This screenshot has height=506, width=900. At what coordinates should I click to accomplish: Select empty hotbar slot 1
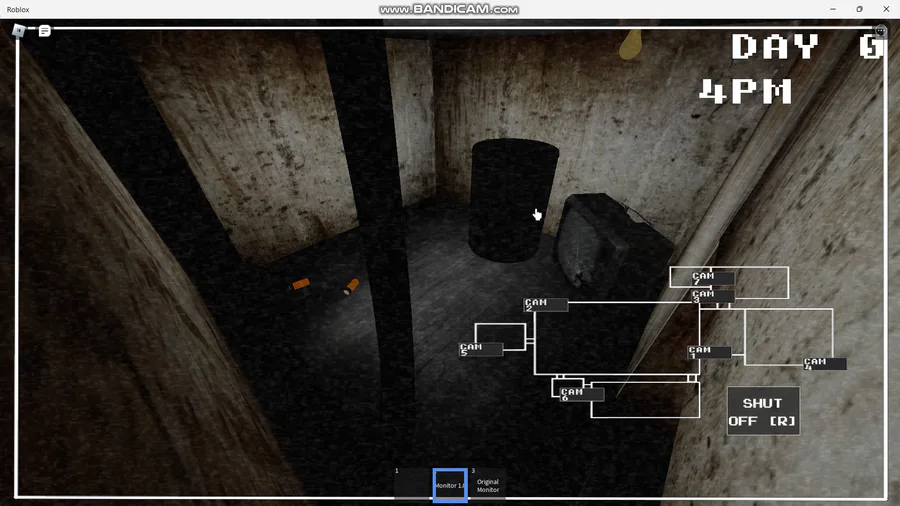(x=413, y=485)
